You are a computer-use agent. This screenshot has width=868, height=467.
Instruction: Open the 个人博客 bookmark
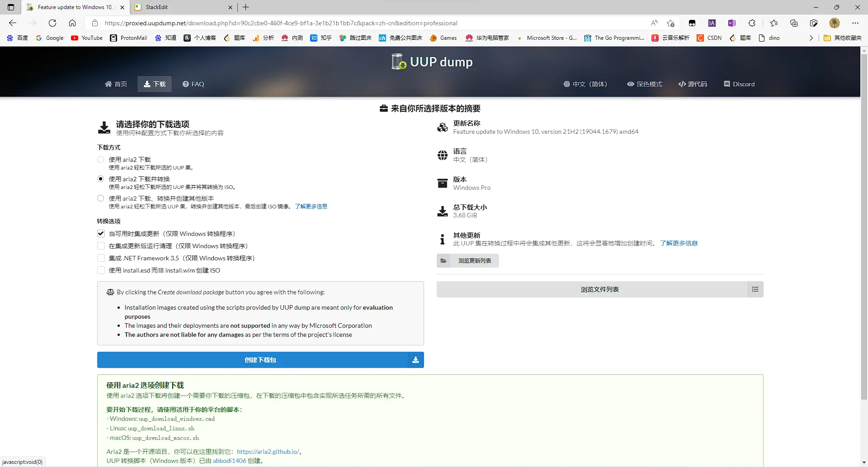pos(200,38)
